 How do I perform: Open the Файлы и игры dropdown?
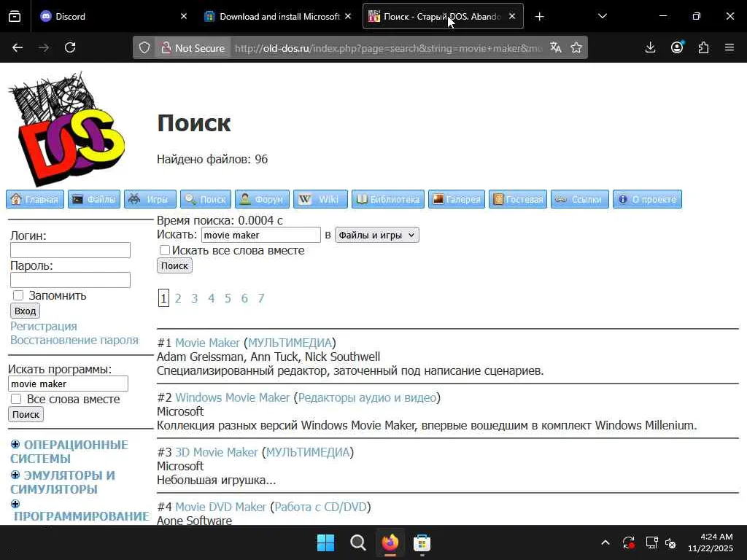pyautogui.click(x=377, y=235)
